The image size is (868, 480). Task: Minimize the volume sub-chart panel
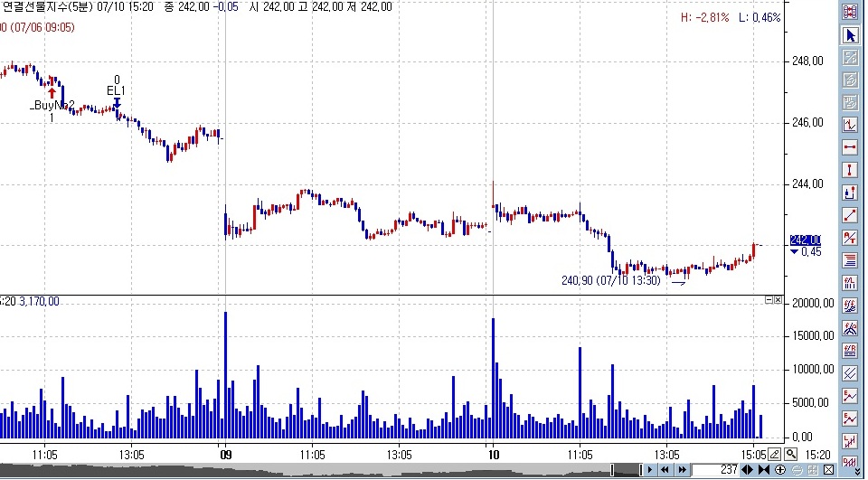(769, 300)
